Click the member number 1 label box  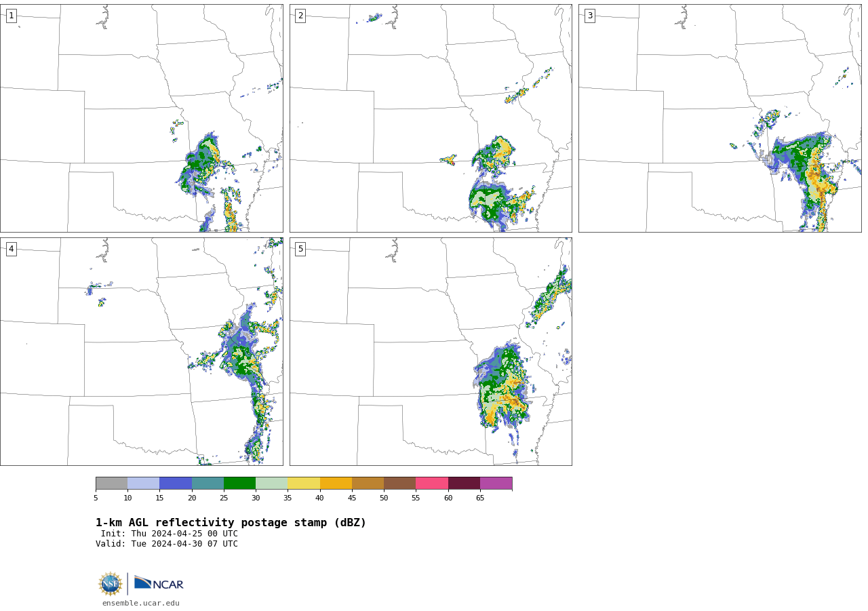(11, 16)
